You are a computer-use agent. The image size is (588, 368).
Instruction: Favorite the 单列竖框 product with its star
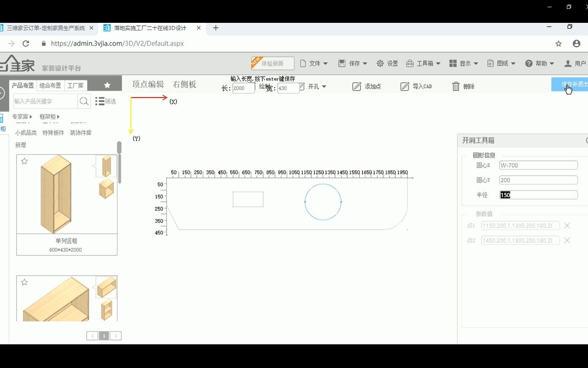[x=24, y=161]
